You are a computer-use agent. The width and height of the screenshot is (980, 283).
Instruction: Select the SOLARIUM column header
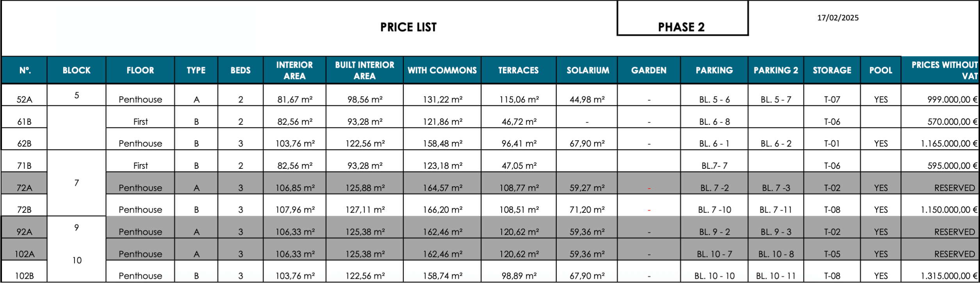point(587,70)
